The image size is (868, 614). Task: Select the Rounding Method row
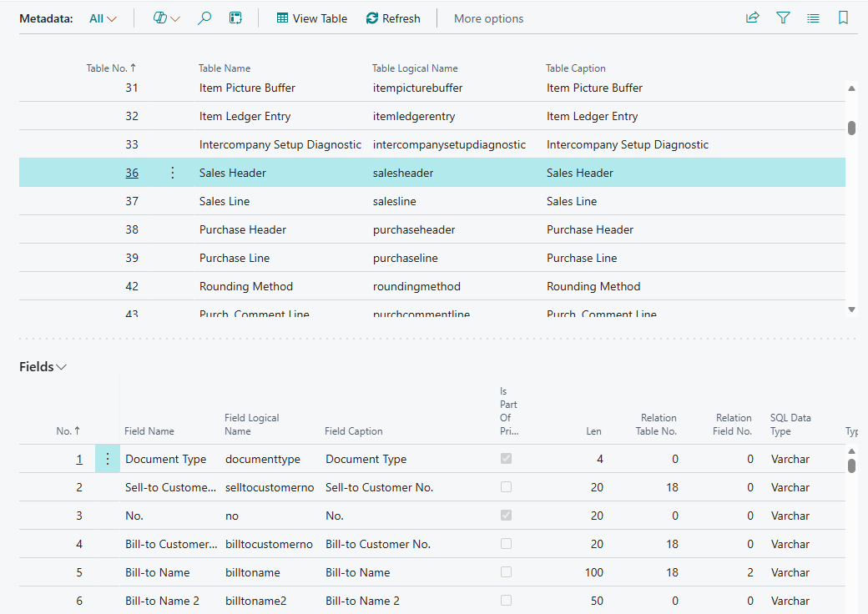431,286
